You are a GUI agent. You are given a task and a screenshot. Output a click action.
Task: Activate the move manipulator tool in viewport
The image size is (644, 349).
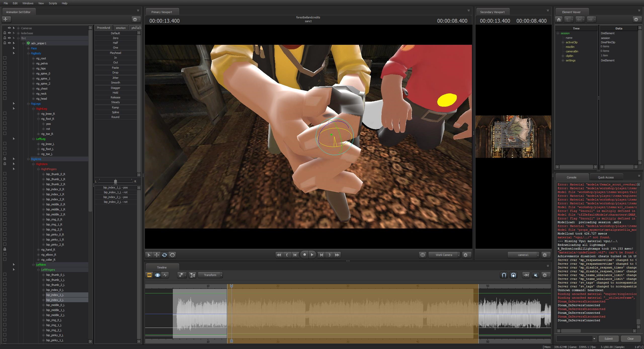click(x=156, y=255)
